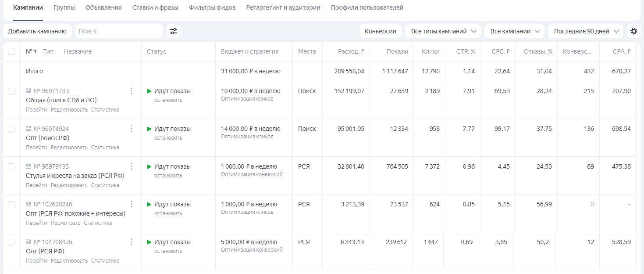Open three-dot menu for campaign 96979133
This screenshot has height=274, width=644.
tap(132, 166)
